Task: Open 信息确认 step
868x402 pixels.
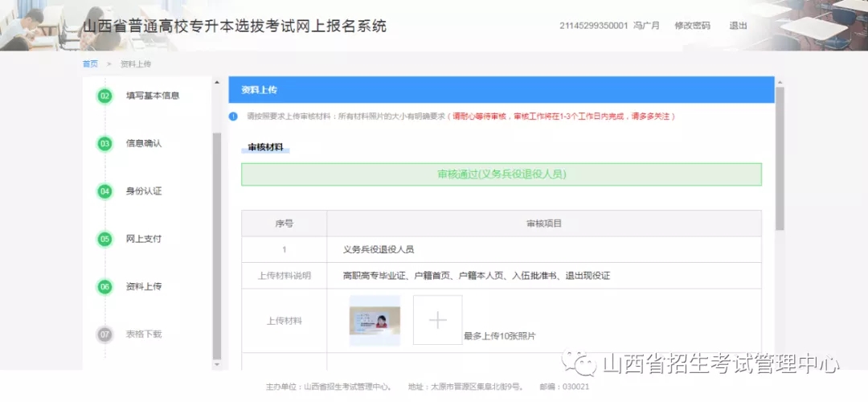Action: click(x=144, y=143)
